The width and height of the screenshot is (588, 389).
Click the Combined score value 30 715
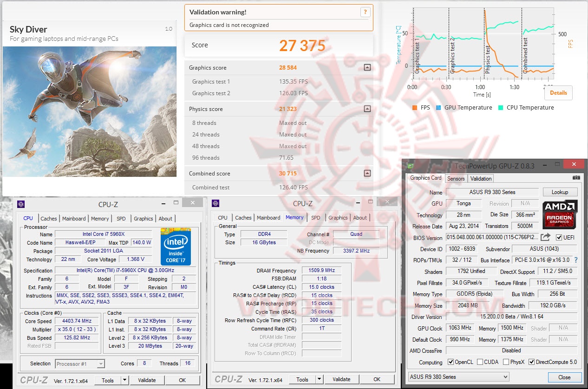[288, 174]
